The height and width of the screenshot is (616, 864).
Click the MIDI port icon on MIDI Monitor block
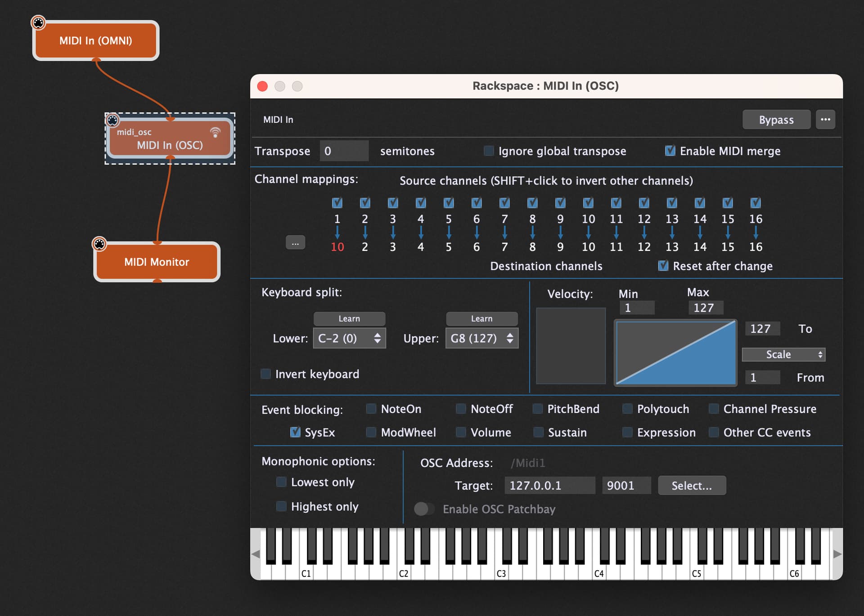pyautogui.click(x=99, y=244)
